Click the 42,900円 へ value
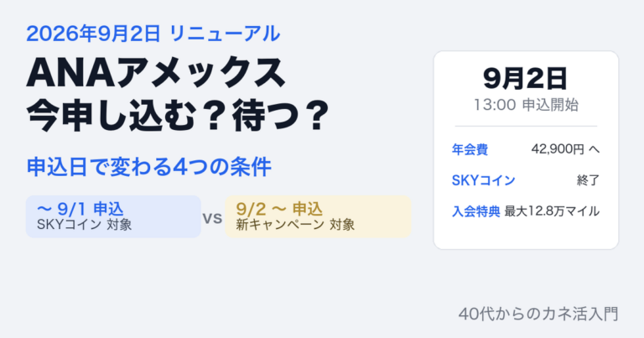The height and width of the screenshot is (338, 644). [565, 149]
